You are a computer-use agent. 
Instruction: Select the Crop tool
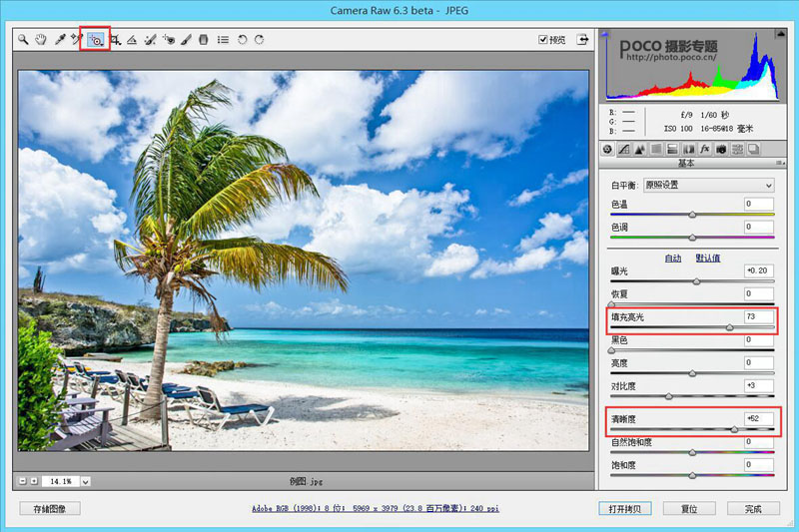[x=116, y=39]
